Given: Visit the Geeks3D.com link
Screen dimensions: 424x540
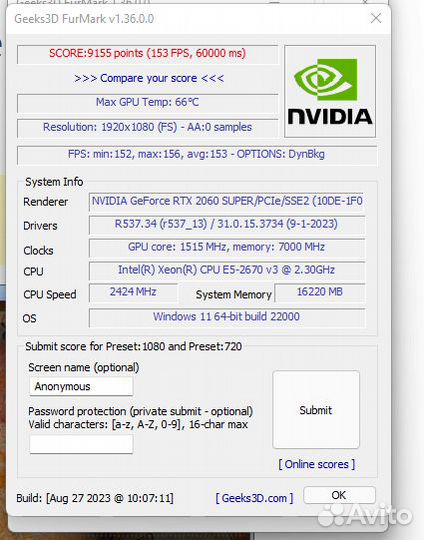Looking at the screenshot, I should click(254, 498).
